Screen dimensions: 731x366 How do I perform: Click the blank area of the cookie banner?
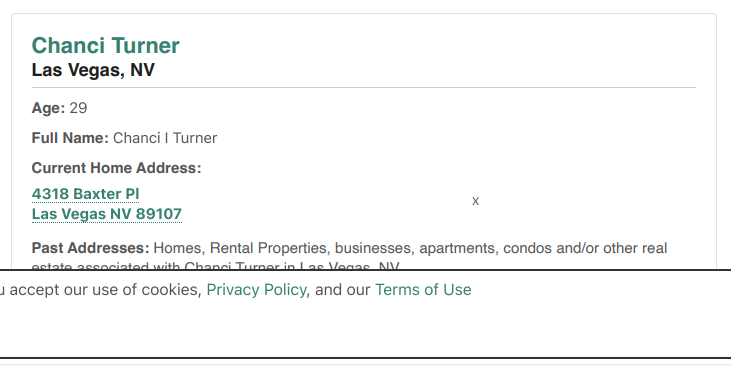[366, 329]
